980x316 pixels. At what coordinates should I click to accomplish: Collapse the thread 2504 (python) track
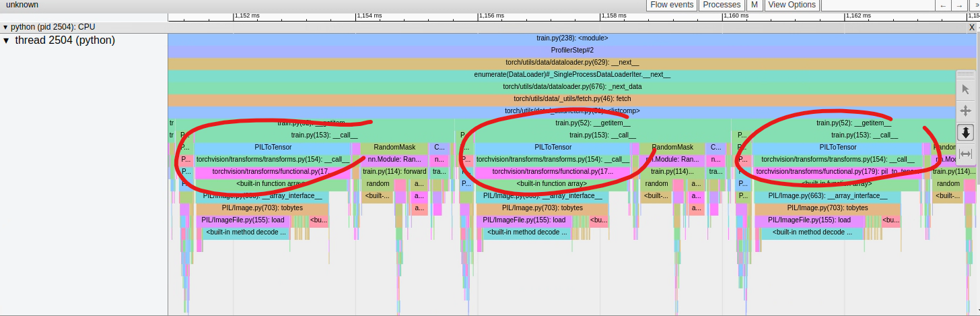pos(7,40)
